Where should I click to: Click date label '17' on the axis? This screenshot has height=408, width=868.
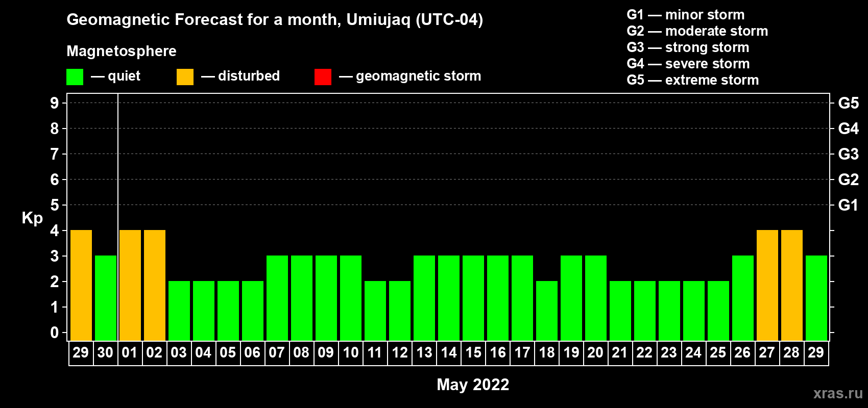(522, 353)
